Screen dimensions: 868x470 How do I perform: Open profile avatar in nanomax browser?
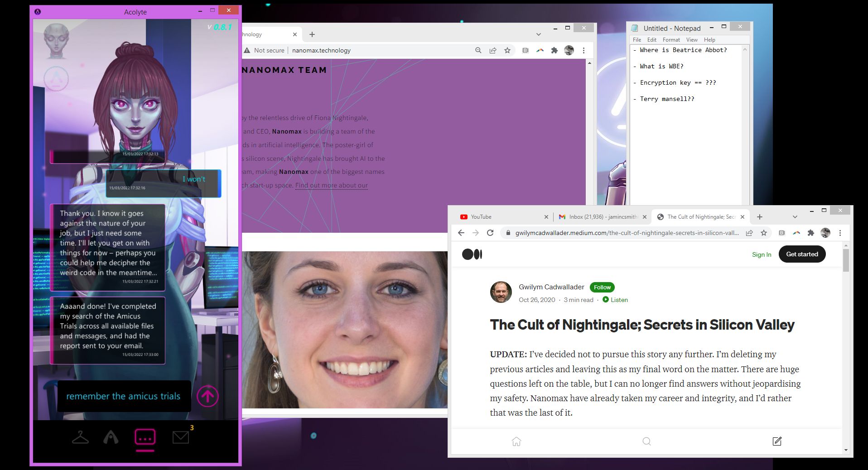coord(569,50)
